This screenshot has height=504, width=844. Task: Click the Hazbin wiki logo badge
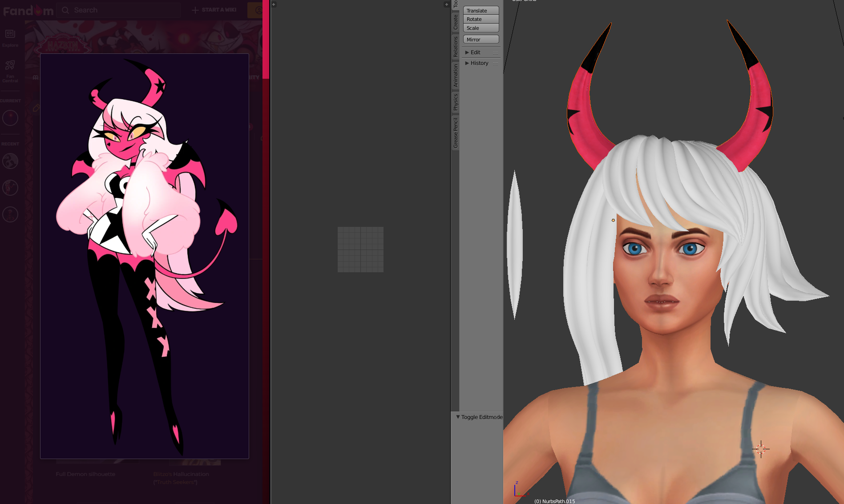[x=63, y=44]
